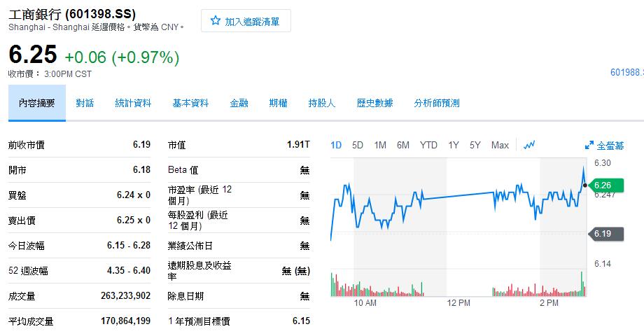Go to the 金融 tab
The image size is (644, 336).
pos(239,103)
